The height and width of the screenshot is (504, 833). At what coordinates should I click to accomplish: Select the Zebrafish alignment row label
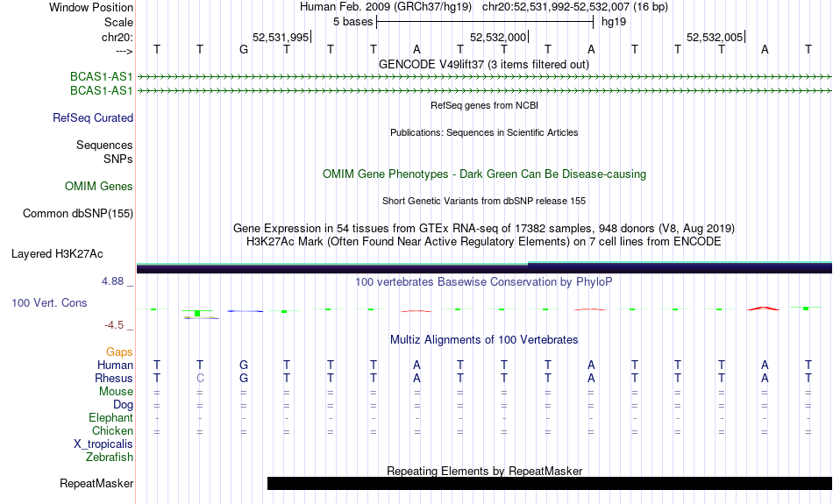110,458
